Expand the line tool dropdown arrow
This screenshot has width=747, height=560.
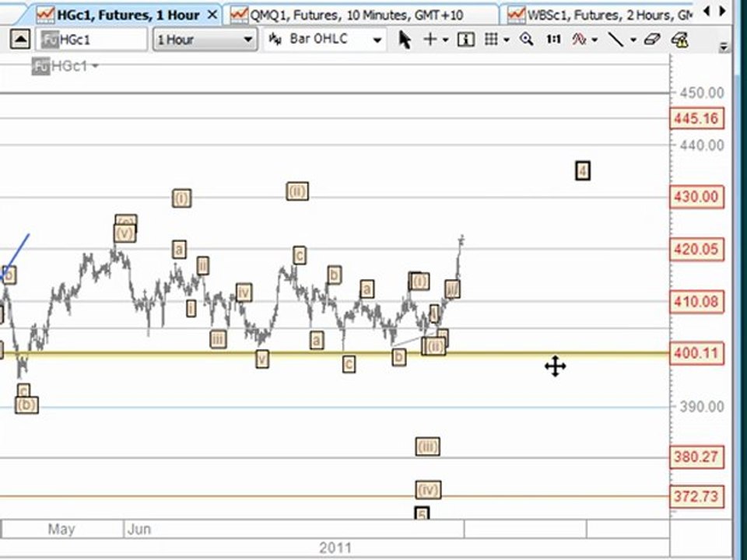click(x=633, y=40)
